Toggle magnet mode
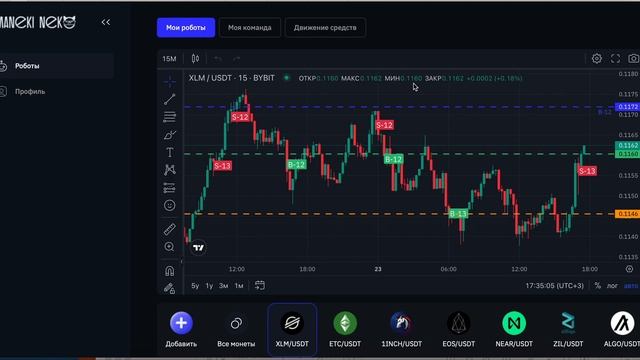The width and height of the screenshot is (640, 360). click(x=170, y=271)
